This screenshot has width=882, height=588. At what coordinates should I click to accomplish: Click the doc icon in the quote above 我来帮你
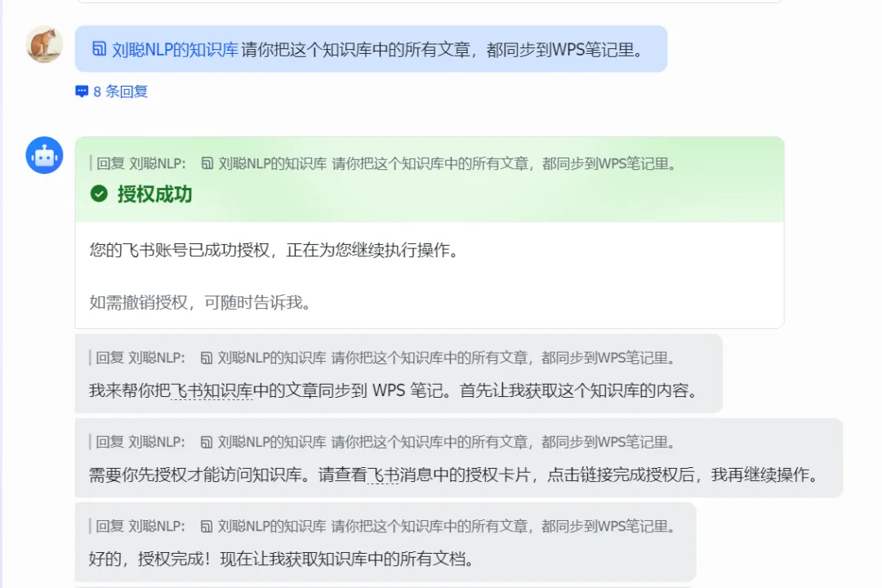pyautogui.click(x=207, y=358)
